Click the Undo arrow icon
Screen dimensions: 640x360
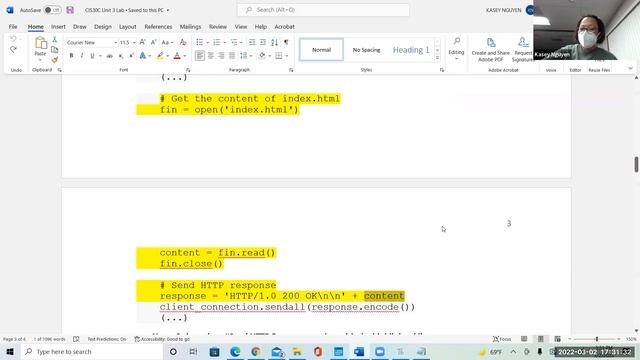pyautogui.click(x=13, y=39)
